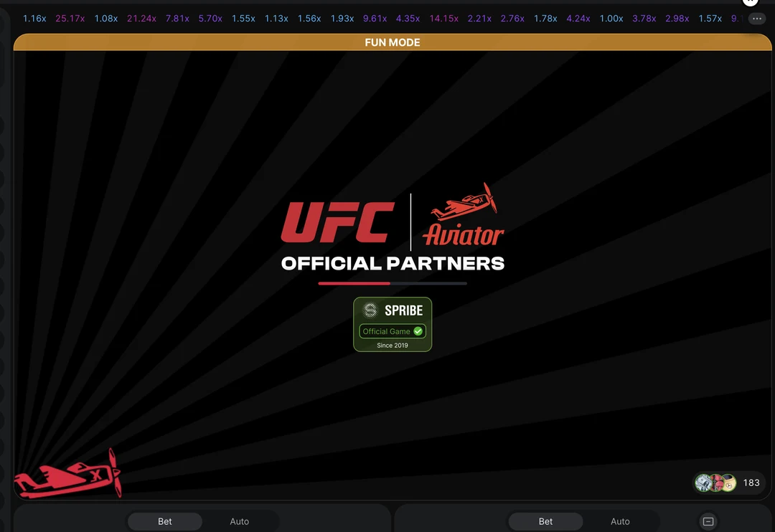
Task: Click the 1.55x round result
Action: [244, 19]
